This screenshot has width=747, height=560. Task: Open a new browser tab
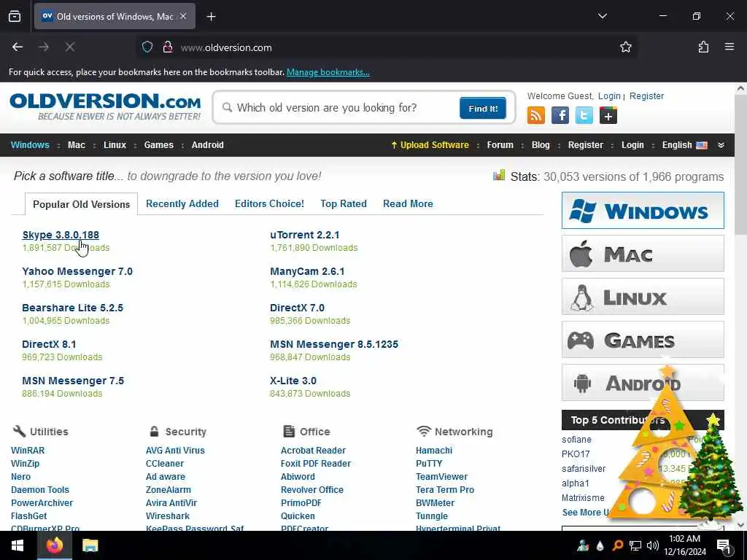tap(211, 17)
